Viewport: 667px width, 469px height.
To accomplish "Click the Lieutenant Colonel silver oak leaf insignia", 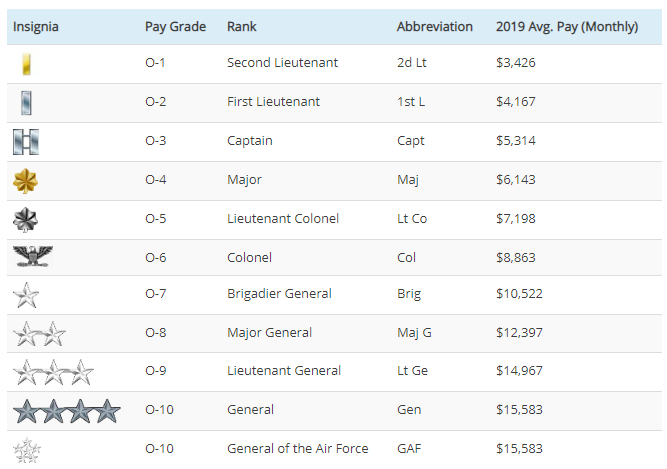I will (x=25, y=219).
